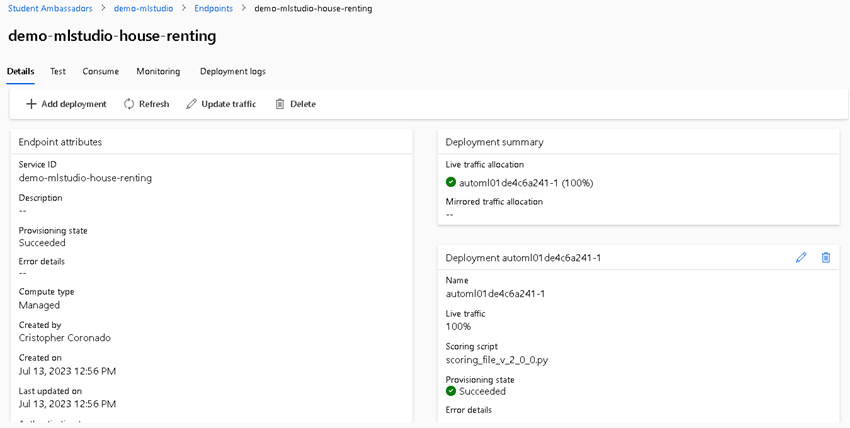Click the demo-mlstudio-house-renting page heading
Screen dimensions: 850x428
tap(112, 36)
